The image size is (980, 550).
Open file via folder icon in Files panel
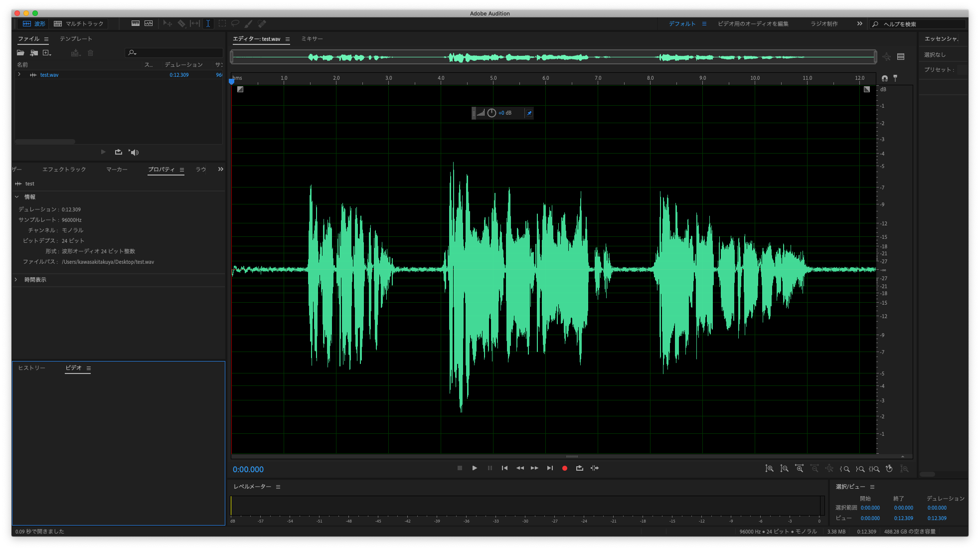(x=20, y=53)
